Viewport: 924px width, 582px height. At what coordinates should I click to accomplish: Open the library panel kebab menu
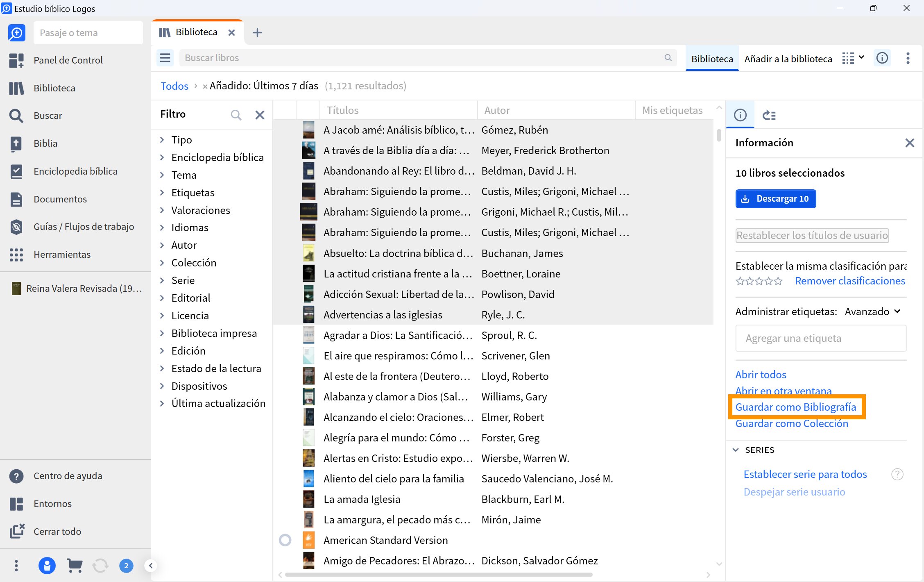click(908, 58)
